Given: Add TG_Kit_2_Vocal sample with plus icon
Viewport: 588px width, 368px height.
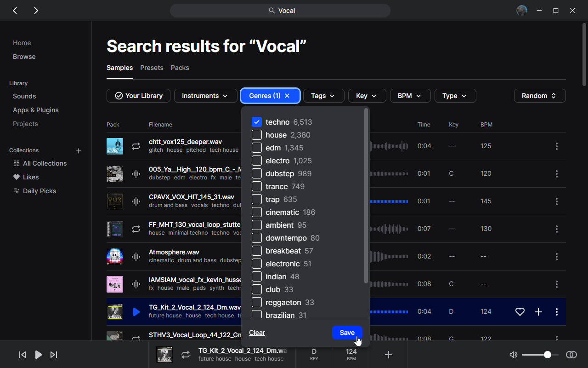Looking at the screenshot, I should point(538,312).
